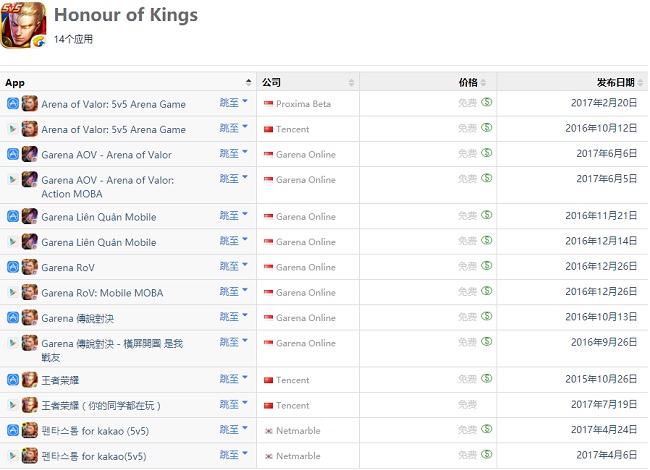Open 跳至 dropdown for 2017年4月6日 Netmarble row
Screen dimensions: 650x470
tap(233, 455)
